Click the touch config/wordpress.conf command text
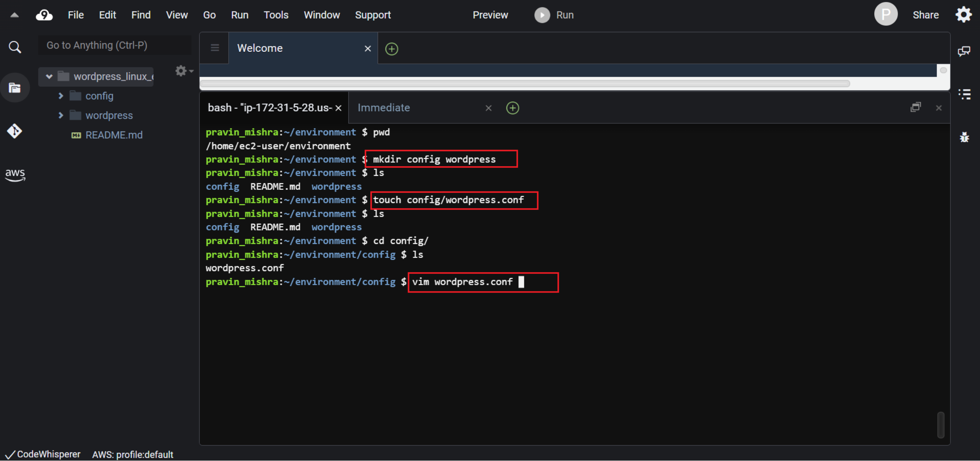980x461 pixels. pyautogui.click(x=448, y=200)
